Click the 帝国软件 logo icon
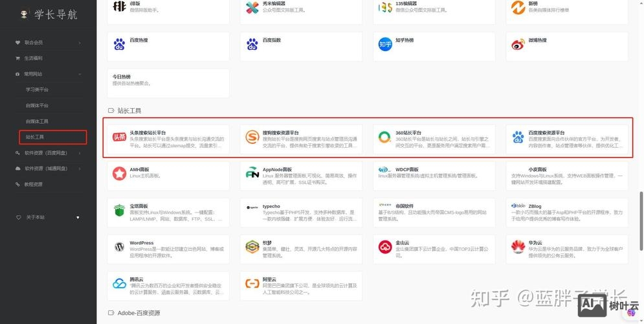The image size is (644, 324). [384, 205]
